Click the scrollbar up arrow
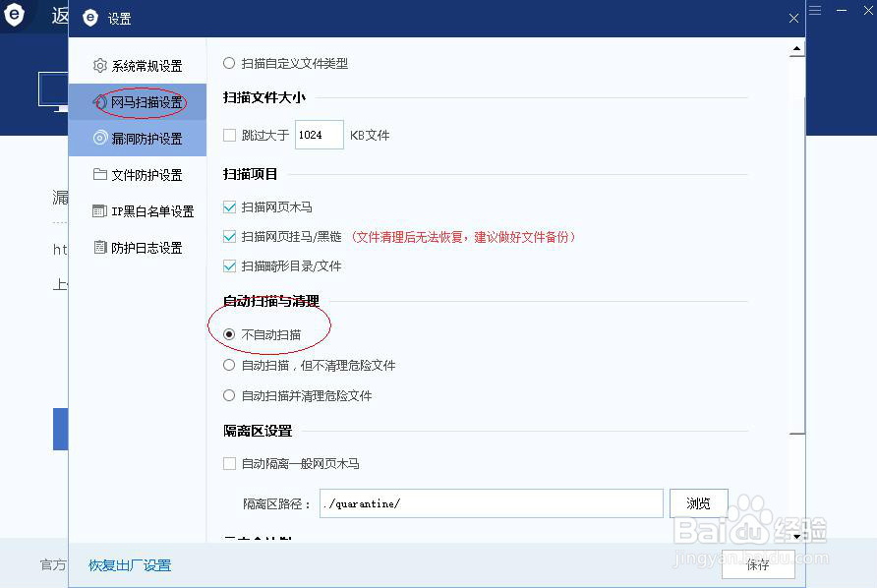Viewport: 877px width, 588px height. click(x=796, y=50)
